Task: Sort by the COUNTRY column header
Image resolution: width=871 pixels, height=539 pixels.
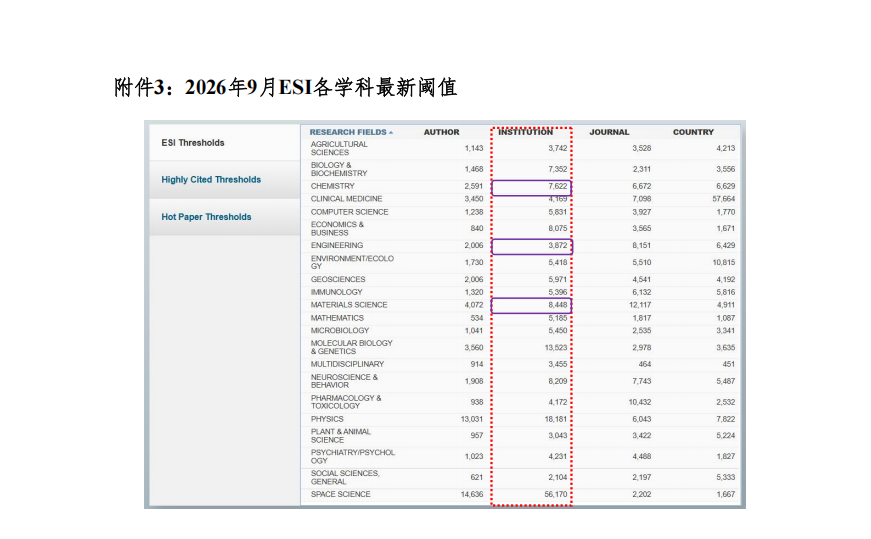Action: (693, 132)
